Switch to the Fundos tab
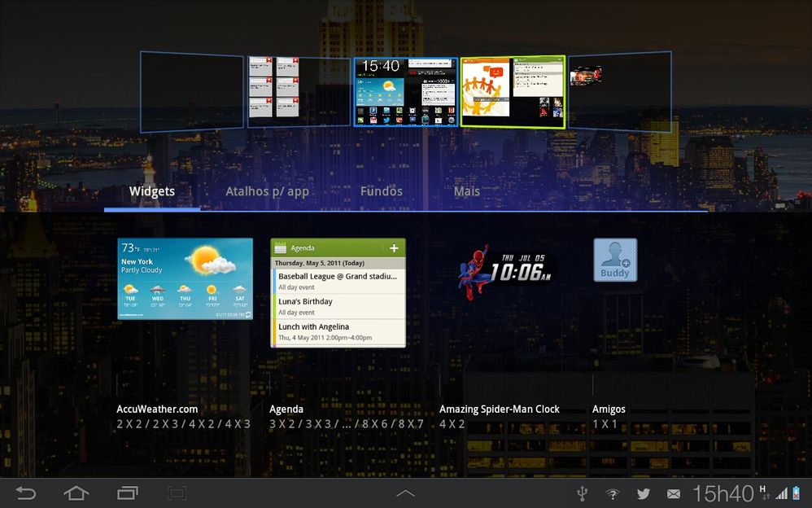This screenshot has height=508, width=812. point(381,192)
